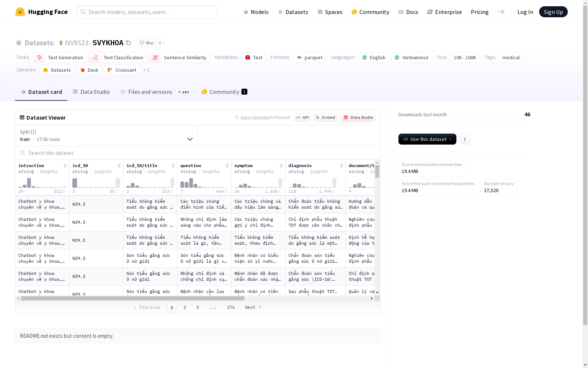
Task: Open the Pricing link
Action: coord(480,12)
